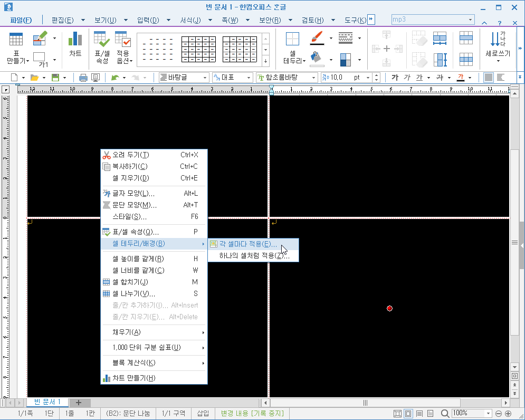Expand the table style gallery list
The width and height of the screenshot is (525, 420).
265,61
